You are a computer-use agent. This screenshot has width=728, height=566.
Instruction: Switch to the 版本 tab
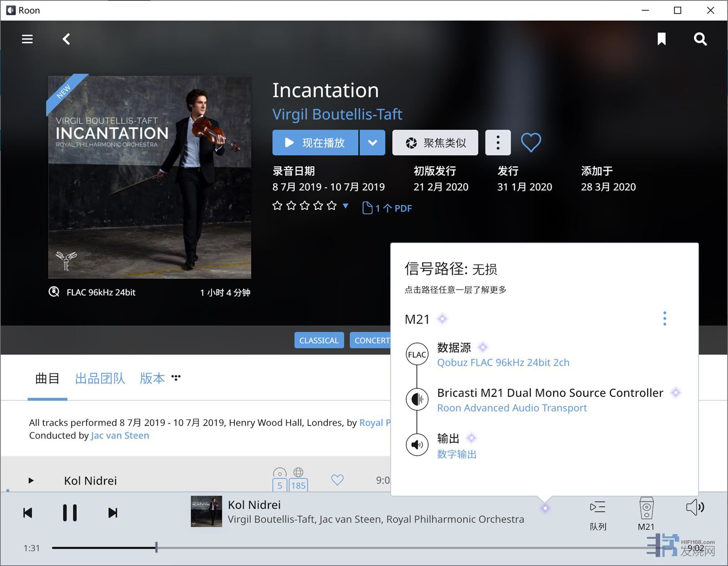(x=152, y=379)
